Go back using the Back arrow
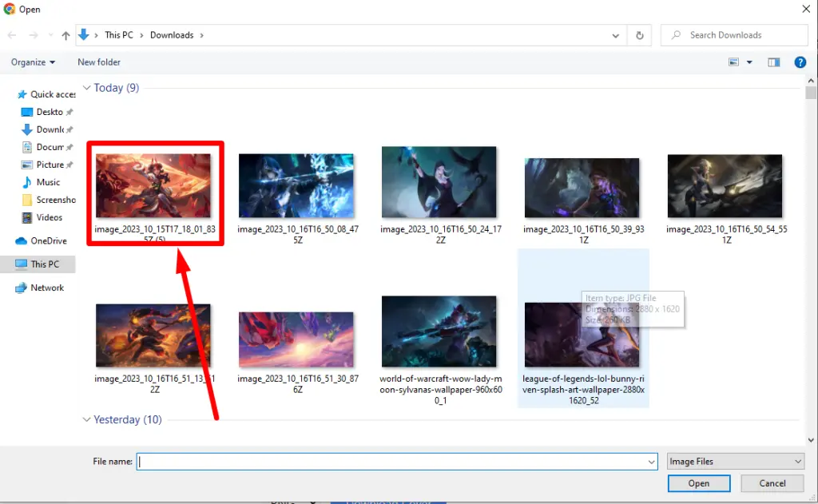 tap(12, 35)
